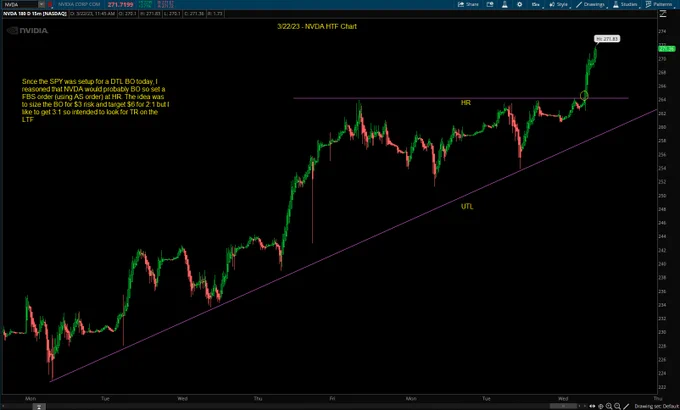Open the Studies menu
Image resolution: width=680 pixels, height=410 pixels.
click(625, 4)
